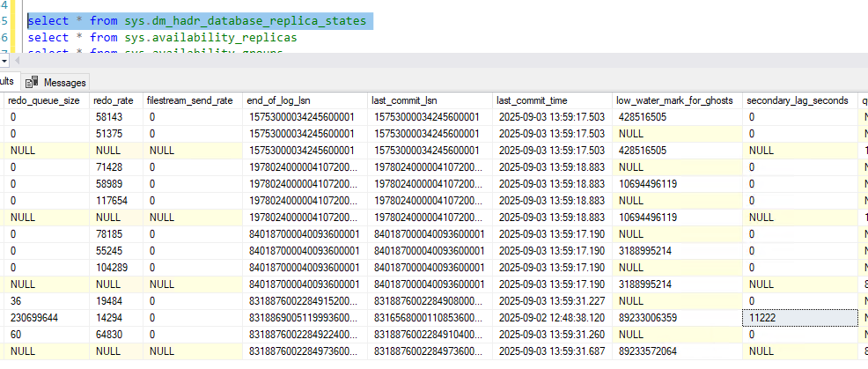This screenshot has width=868, height=369.
Task: Select the redo_queue_size column header
Action: click(x=48, y=100)
